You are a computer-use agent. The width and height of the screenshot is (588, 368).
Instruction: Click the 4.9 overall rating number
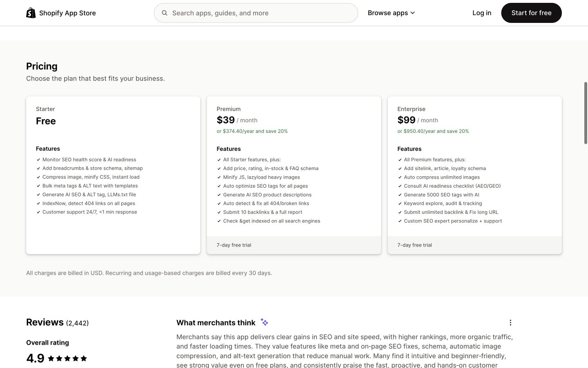tap(35, 358)
